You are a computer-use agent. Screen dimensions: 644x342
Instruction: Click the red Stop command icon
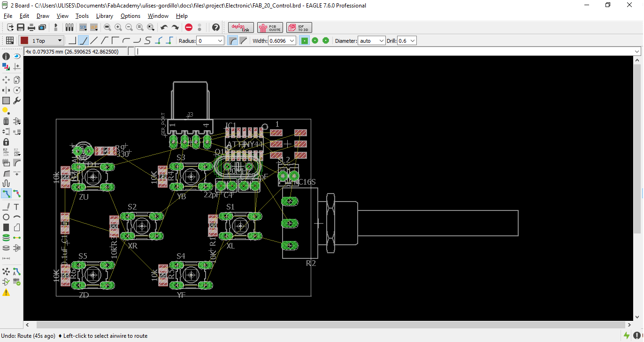[x=189, y=27]
